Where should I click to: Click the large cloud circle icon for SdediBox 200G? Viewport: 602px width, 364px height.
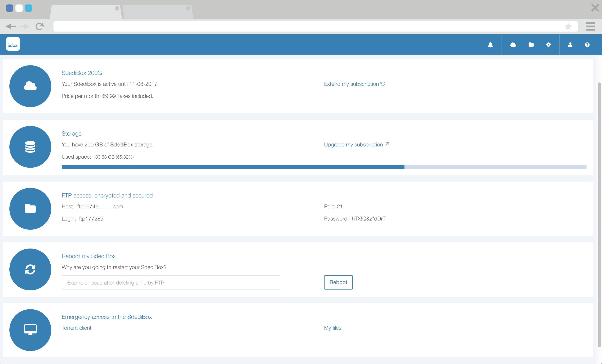30,86
